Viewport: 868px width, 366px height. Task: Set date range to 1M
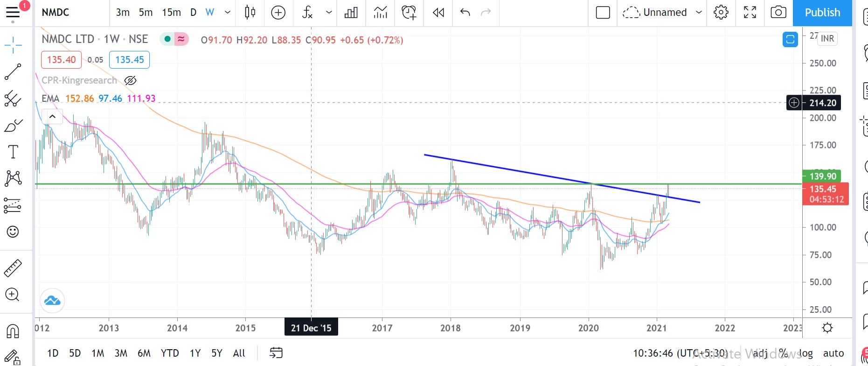coord(97,353)
